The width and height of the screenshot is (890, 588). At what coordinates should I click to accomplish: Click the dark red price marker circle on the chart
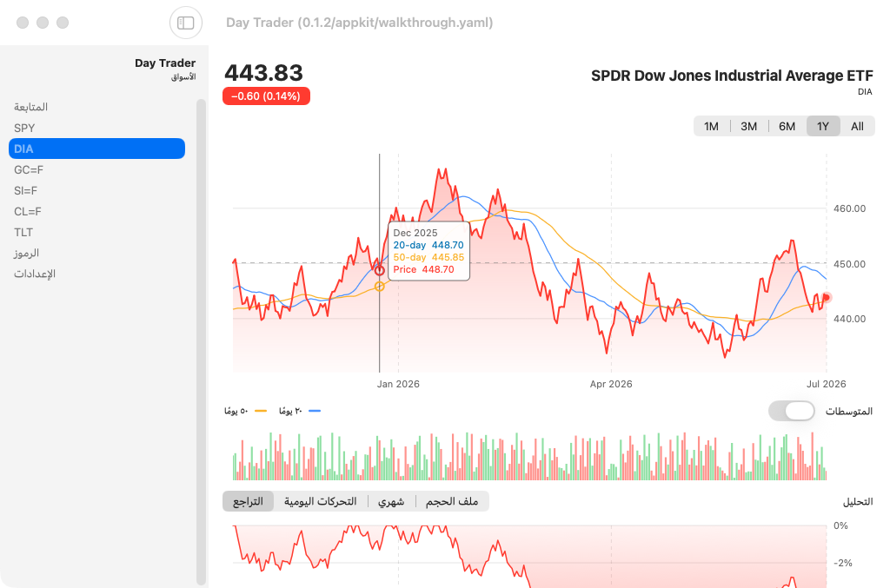click(379, 271)
